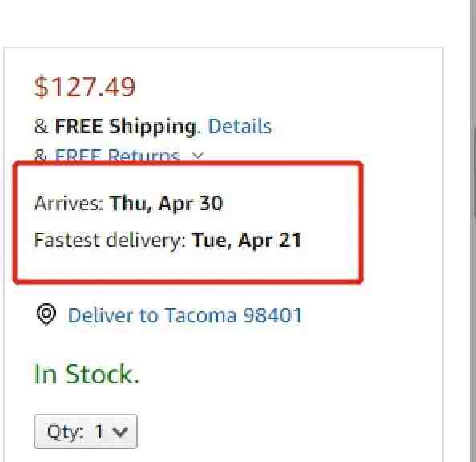Click the Fastest delivery label

click(x=110, y=240)
